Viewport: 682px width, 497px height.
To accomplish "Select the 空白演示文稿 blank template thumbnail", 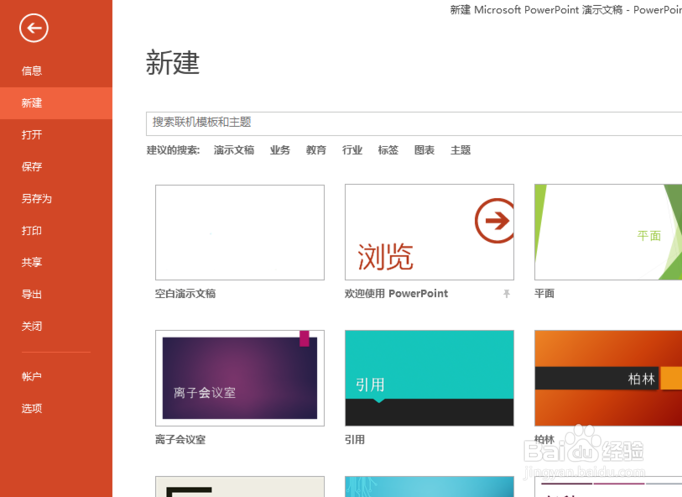I will (x=240, y=233).
